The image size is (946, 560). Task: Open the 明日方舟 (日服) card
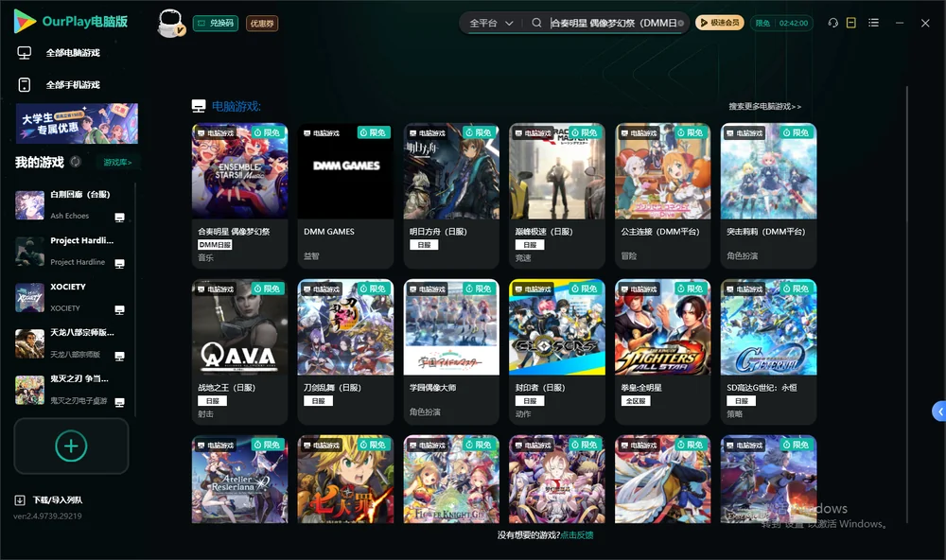tap(451, 196)
